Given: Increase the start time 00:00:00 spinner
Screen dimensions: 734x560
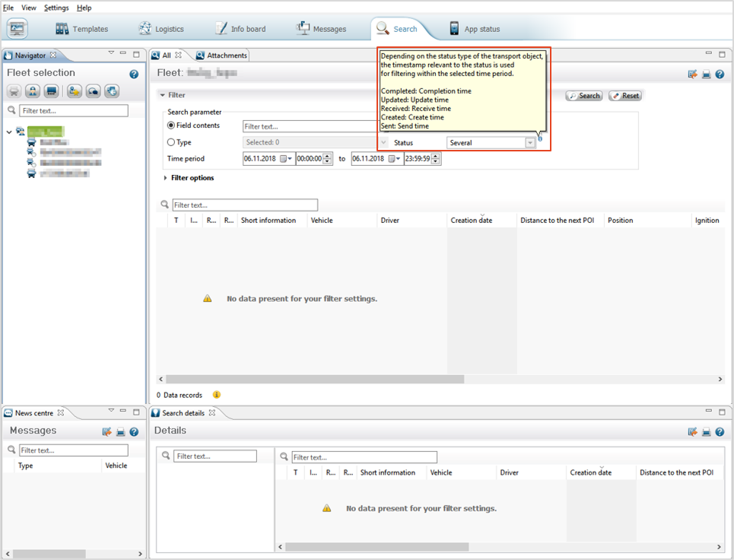Looking at the screenshot, I should point(327,156).
